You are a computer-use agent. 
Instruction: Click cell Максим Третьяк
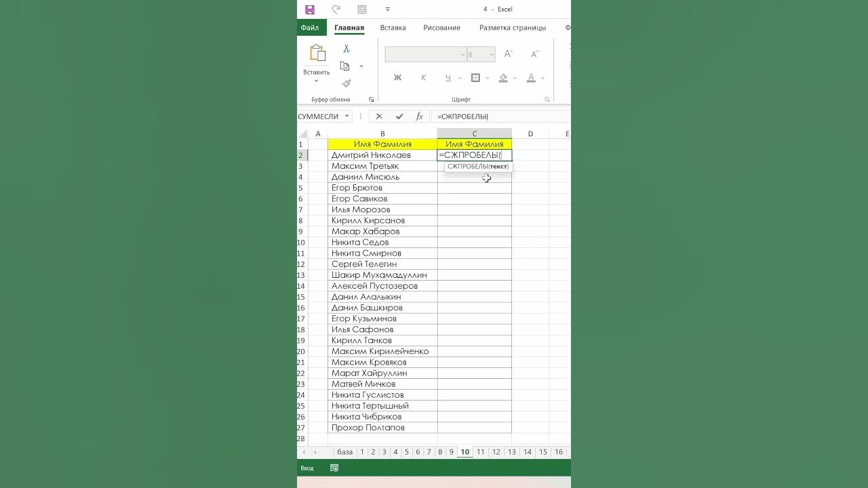[x=382, y=166]
